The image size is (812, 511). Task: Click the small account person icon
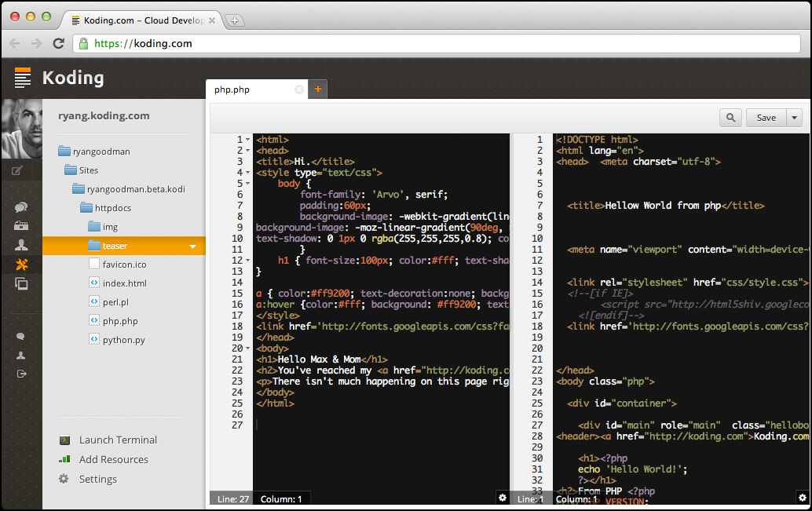pos(20,355)
